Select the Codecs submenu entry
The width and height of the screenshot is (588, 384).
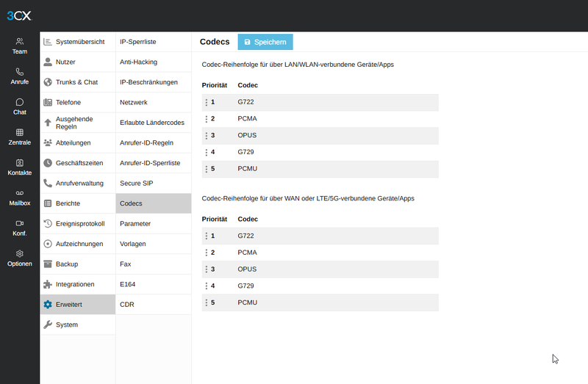click(x=154, y=203)
